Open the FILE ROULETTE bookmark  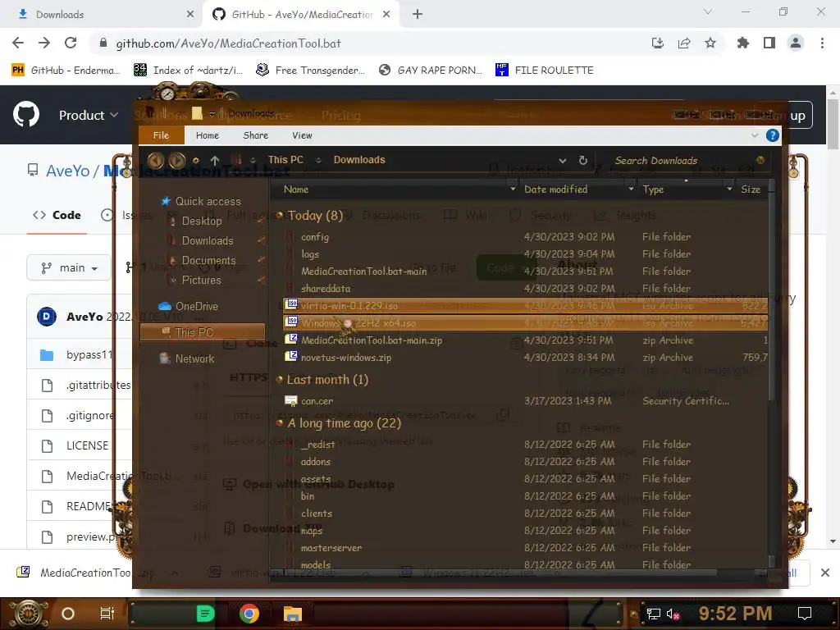click(x=545, y=71)
